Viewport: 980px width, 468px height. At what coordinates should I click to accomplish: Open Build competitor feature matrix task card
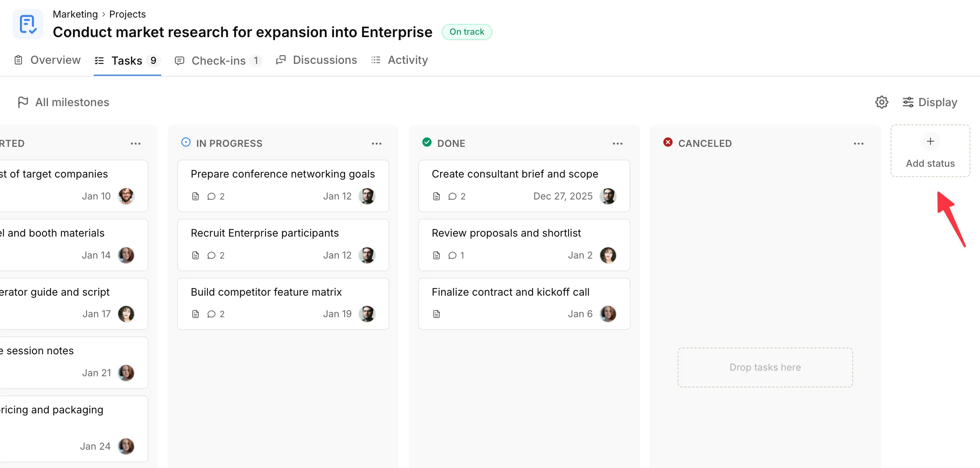266,292
